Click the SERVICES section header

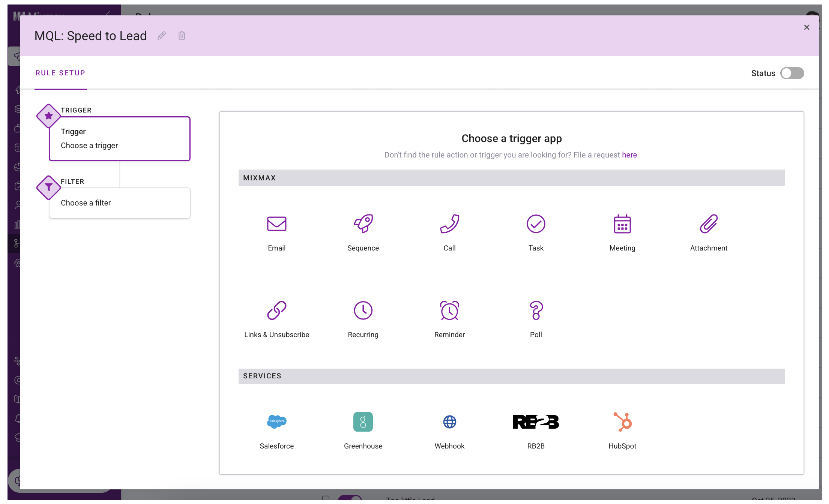coord(511,376)
